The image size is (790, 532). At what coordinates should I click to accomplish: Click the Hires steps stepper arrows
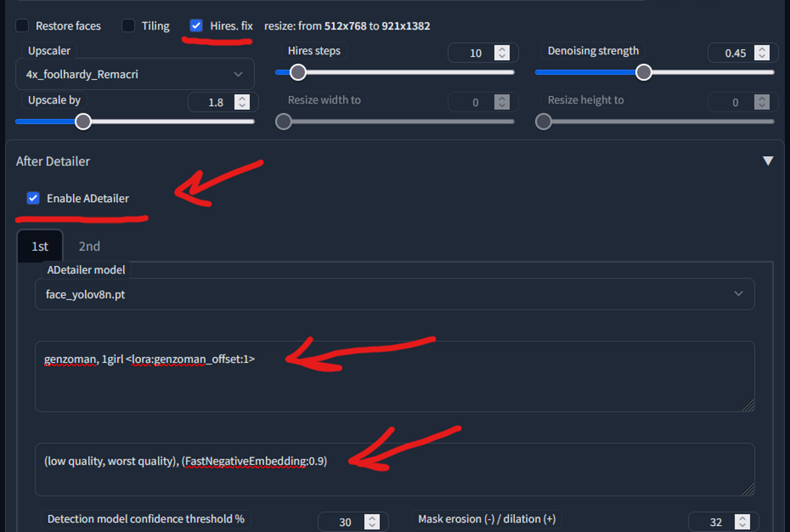coord(502,53)
